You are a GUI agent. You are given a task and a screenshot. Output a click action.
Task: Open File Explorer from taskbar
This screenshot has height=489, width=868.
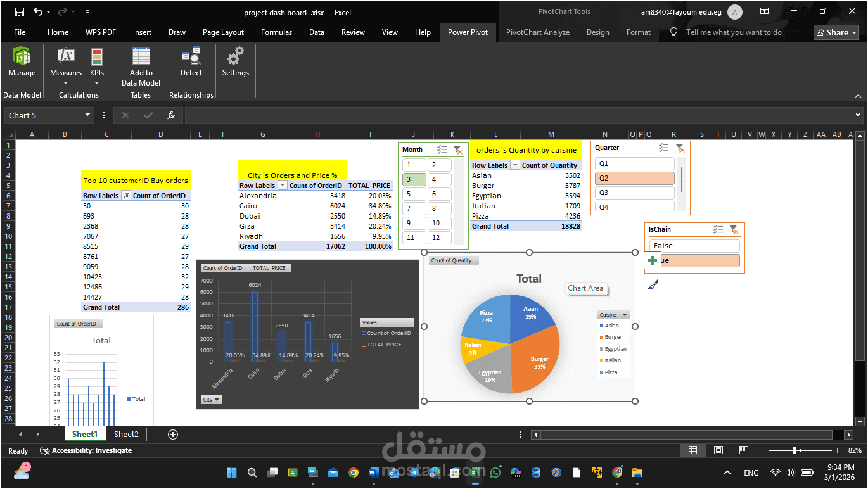[637, 473]
